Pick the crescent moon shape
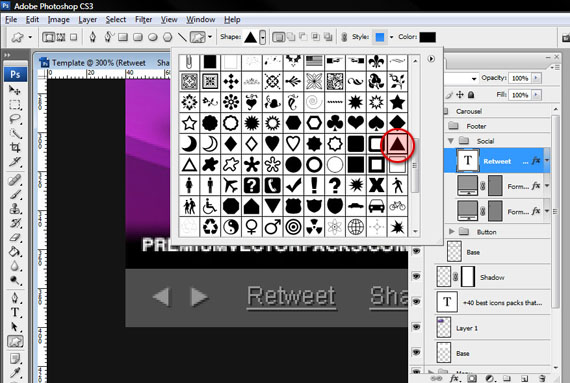Screen dimensions: 570x383 [x=189, y=144]
